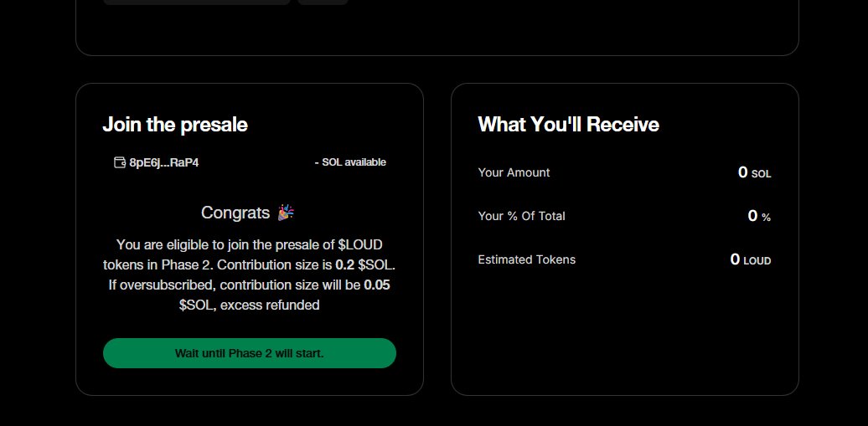
Task: Click the 'Your Amount' label
Action: pyautogui.click(x=514, y=172)
